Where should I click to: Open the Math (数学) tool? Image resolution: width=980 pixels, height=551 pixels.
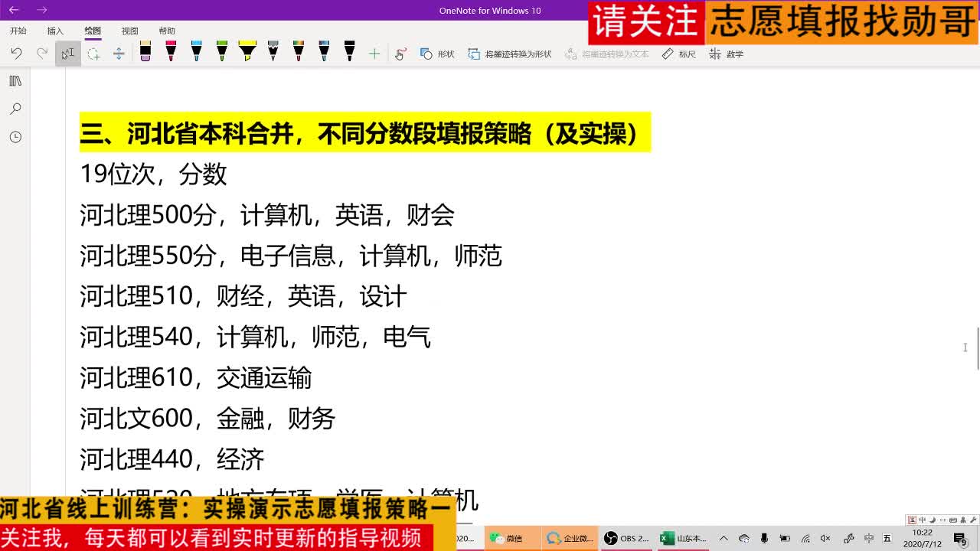727,54
